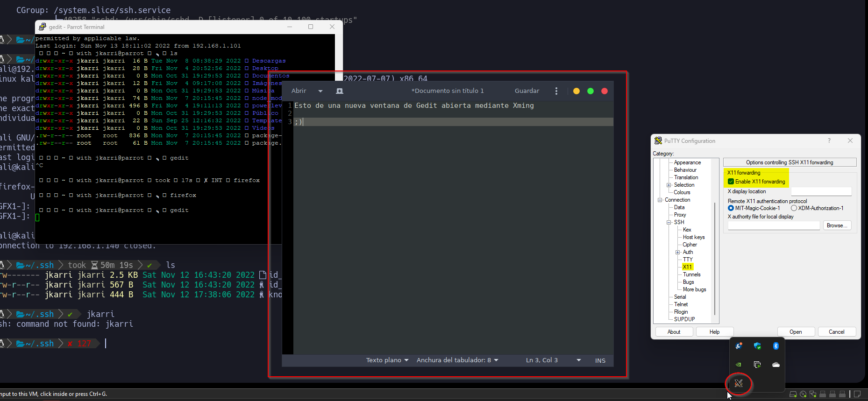Select TTY in PuTTY category tree
Viewport: 868px width, 401px height.
pyautogui.click(x=688, y=260)
